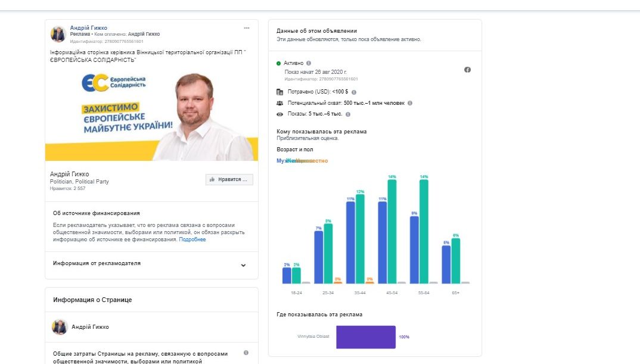Open the Подробнее link about funding source
Screen dimensions: 640x364
click(192, 239)
